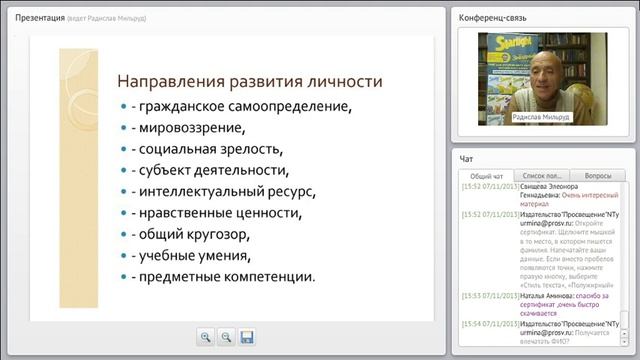Zoom in on the presentation slide
The height and width of the screenshot is (360, 640).
(x=205, y=337)
